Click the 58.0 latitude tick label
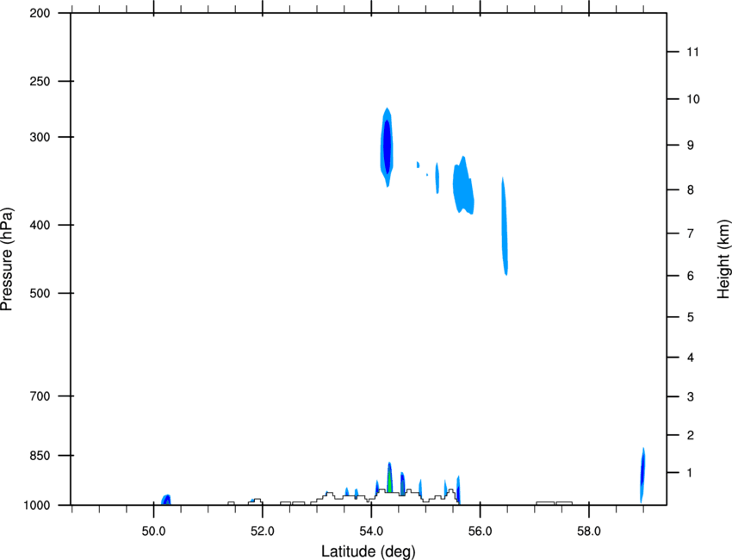Screen dimensions: 732x560 [589, 532]
